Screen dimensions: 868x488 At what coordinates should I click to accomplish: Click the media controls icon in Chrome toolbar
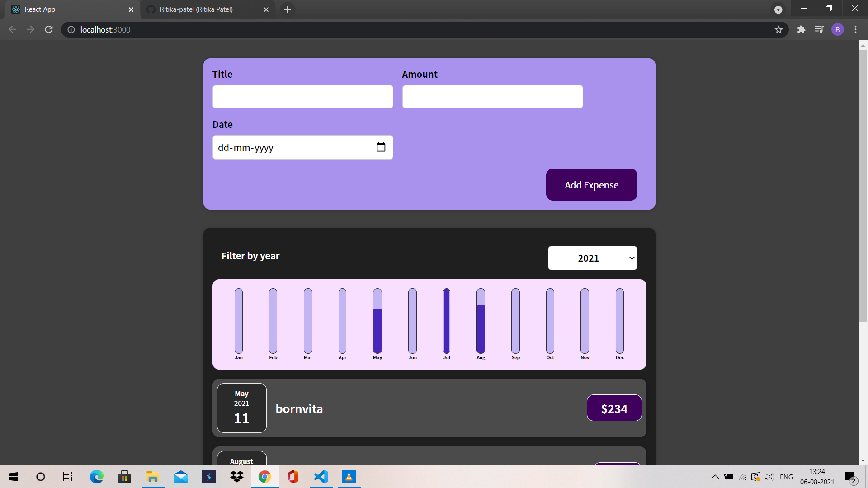click(819, 29)
